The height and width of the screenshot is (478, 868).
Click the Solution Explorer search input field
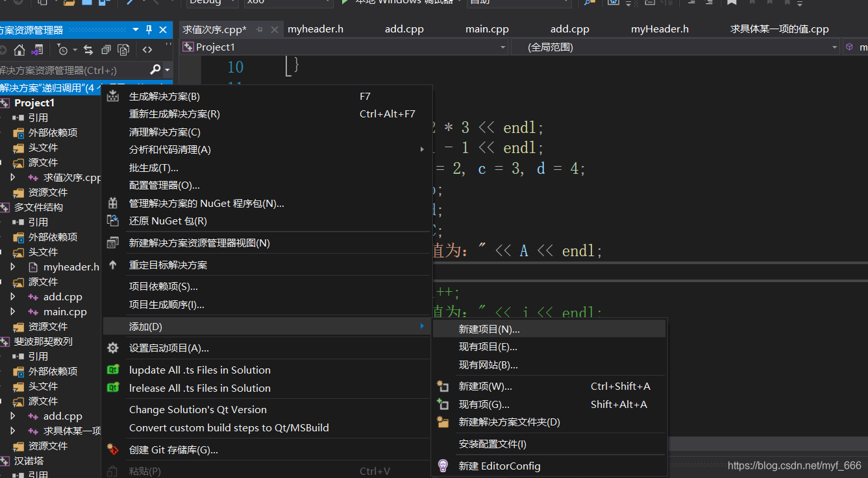(73, 69)
